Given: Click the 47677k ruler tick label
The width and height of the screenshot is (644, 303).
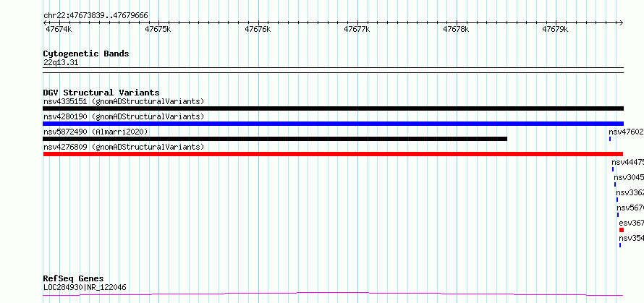Looking at the screenshot, I should (x=357, y=29).
